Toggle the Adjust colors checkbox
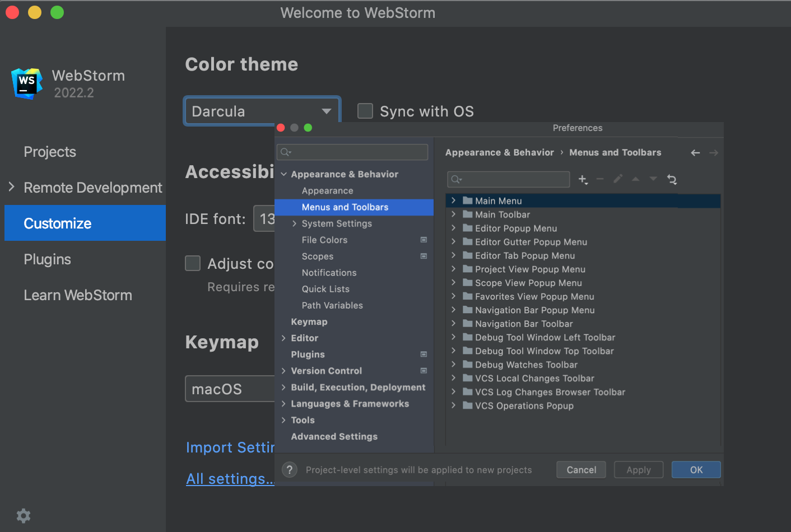Image resolution: width=791 pixels, height=532 pixels. point(193,263)
